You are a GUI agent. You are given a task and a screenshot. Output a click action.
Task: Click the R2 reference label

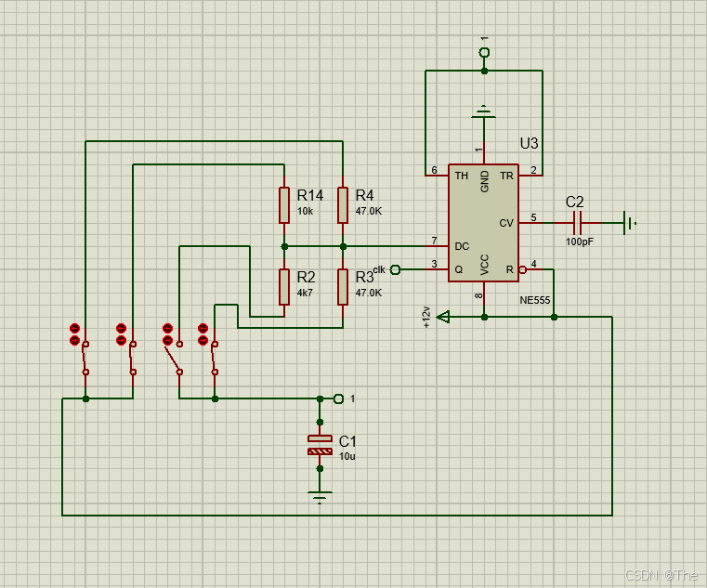click(x=306, y=277)
